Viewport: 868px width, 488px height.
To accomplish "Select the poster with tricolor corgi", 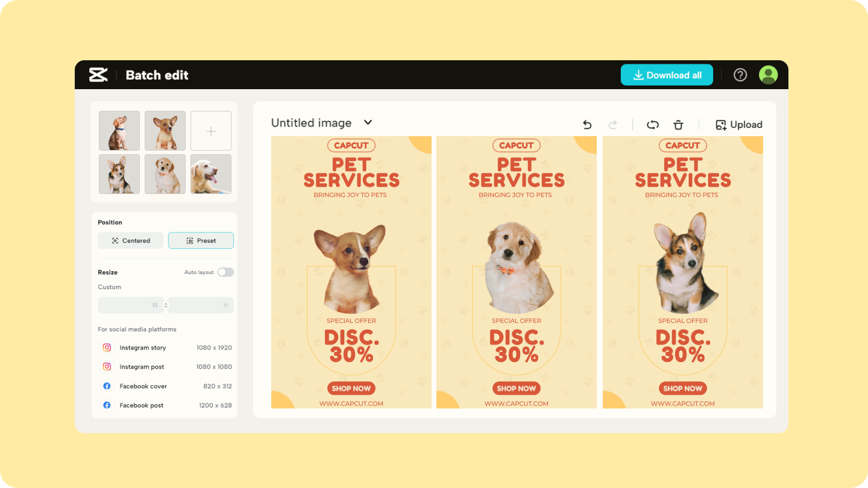I will (x=683, y=272).
